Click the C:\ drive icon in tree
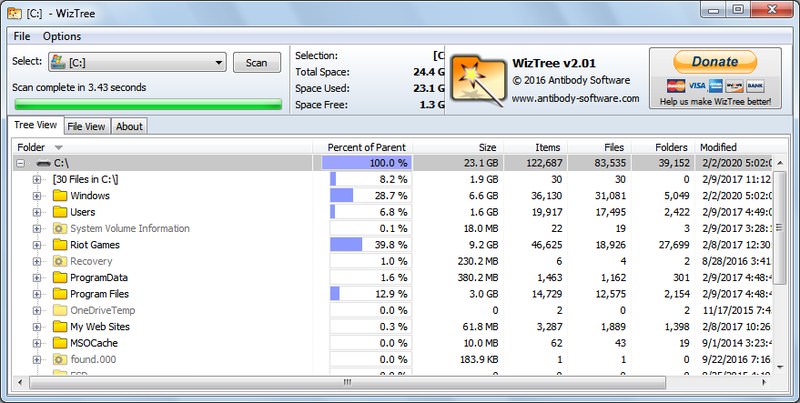Viewport: 800px width, 403px height. 44,164
